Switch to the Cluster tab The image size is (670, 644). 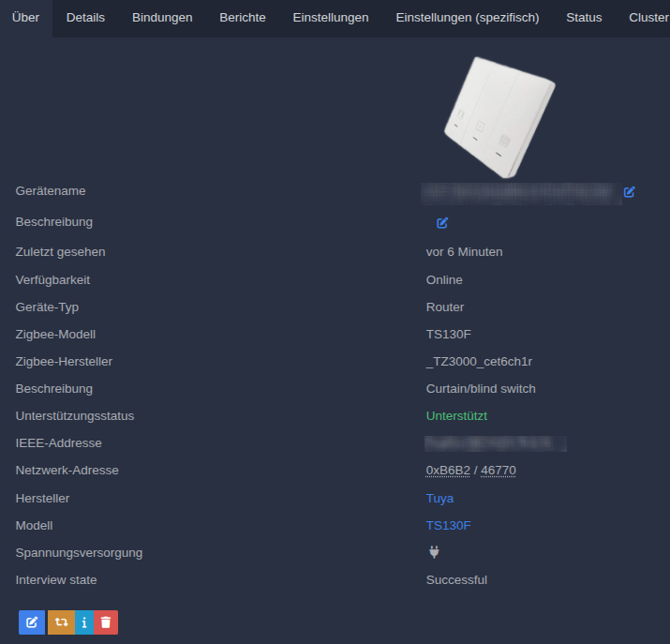648,18
